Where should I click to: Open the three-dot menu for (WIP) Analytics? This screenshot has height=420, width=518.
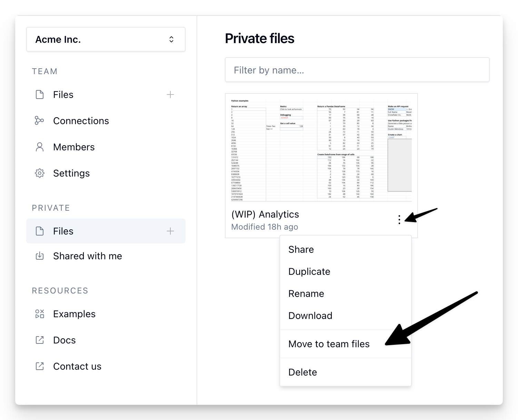click(399, 220)
